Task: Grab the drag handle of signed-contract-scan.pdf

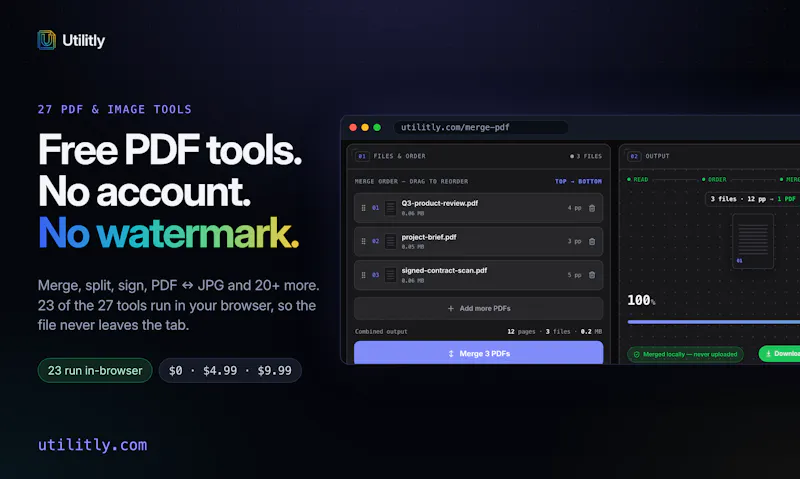Action: (x=363, y=275)
